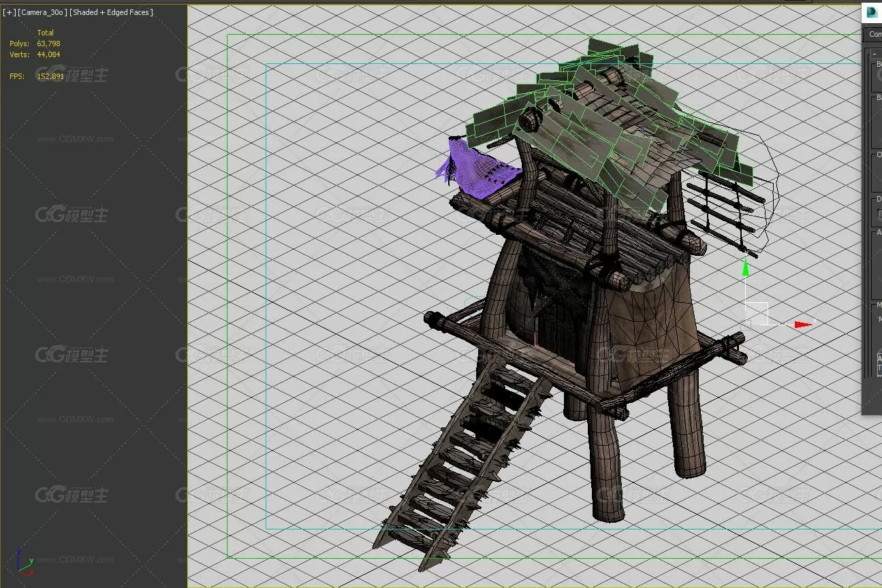Click the Polys count value 63,798

point(48,44)
